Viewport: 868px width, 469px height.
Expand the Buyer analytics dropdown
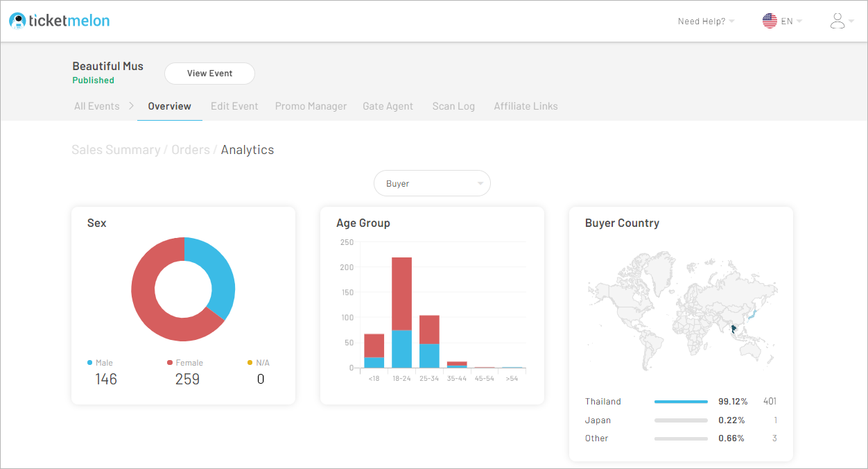432,184
